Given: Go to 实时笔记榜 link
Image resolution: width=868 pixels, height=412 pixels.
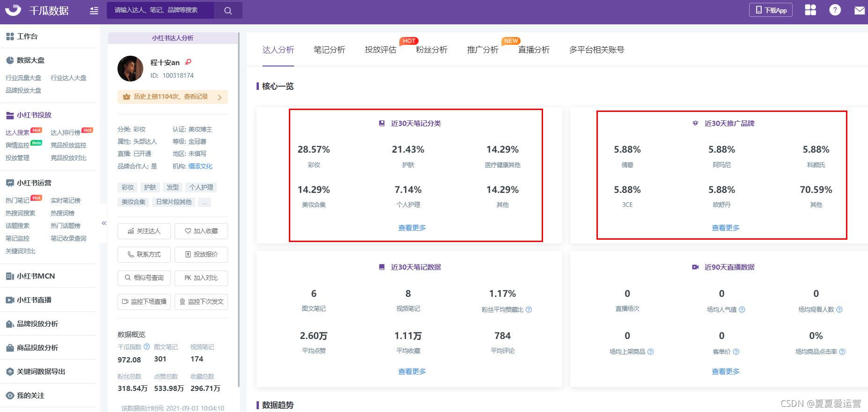Looking at the screenshot, I should coord(66,200).
